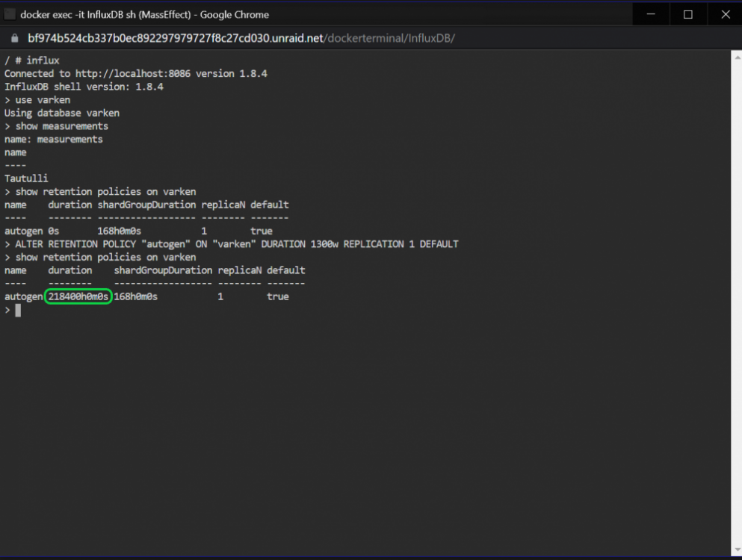This screenshot has height=560, width=742.
Task: Click the scrollbar up arrow
Action: [x=737, y=57]
